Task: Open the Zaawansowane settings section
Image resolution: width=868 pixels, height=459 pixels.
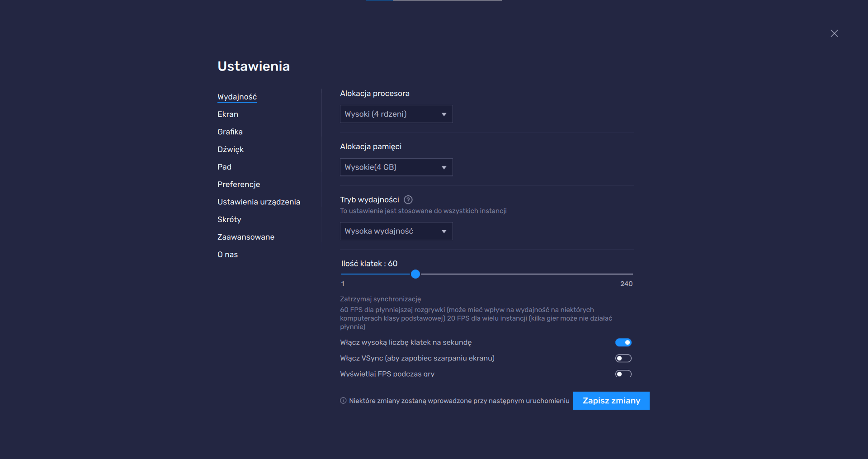Action: (246, 237)
